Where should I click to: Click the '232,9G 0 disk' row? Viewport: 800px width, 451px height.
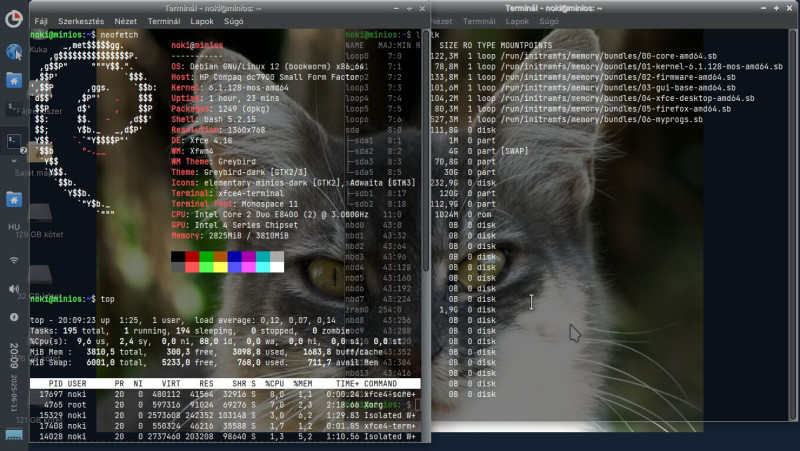pyautogui.click(x=463, y=183)
